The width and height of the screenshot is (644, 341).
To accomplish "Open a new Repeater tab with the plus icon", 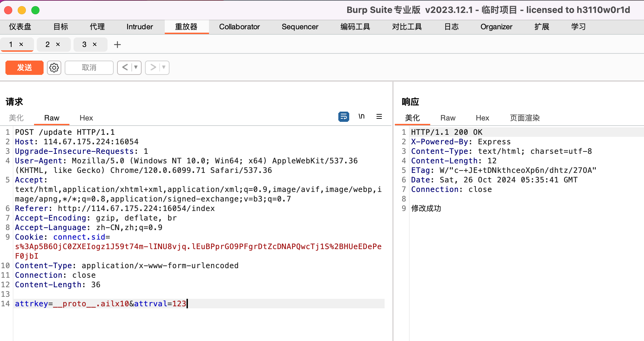I will tap(117, 44).
